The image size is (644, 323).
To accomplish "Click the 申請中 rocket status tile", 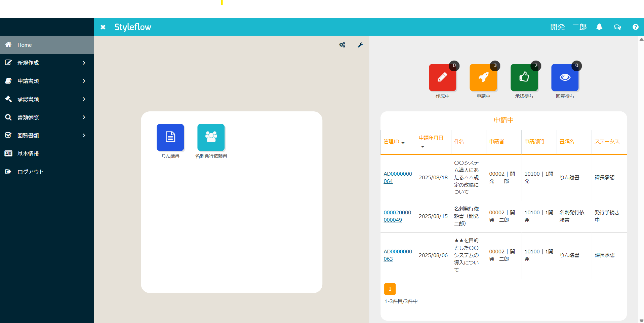I will click(483, 78).
